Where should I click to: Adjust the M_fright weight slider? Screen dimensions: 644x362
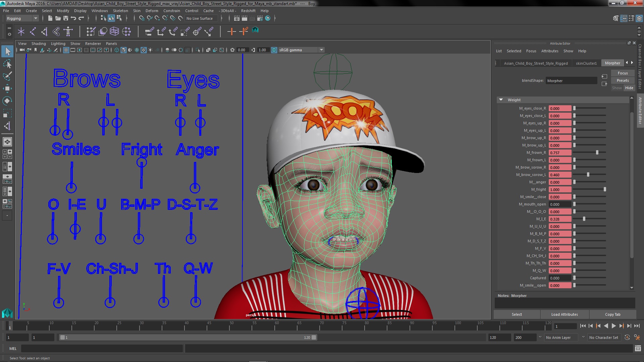605,189
